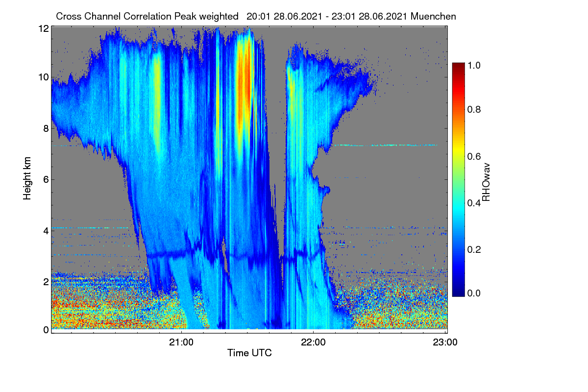Screen dimensions: 588x392
Task: Click the height axis label 10
Action: coord(43,77)
